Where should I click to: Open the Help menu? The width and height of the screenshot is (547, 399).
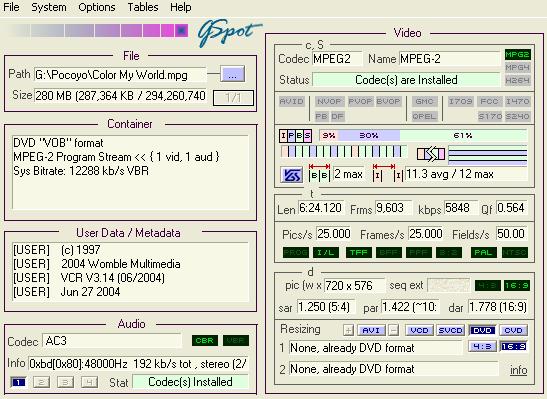(180, 7)
